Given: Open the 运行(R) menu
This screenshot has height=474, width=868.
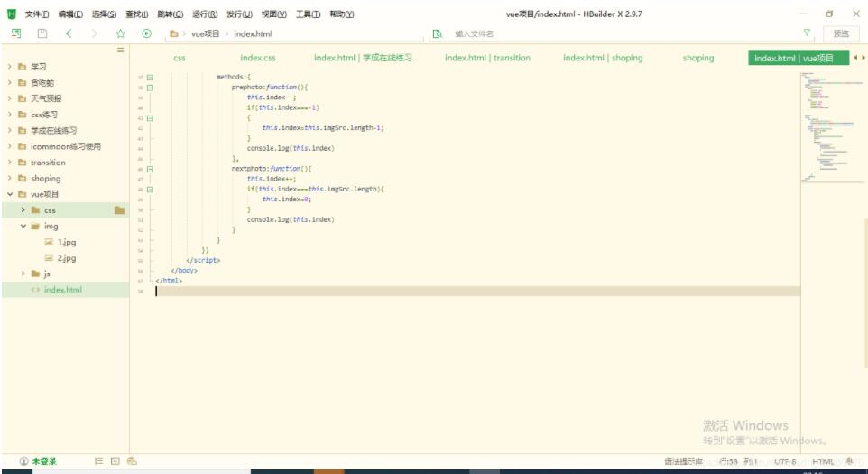Looking at the screenshot, I should pyautogui.click(x=206, y=14).
